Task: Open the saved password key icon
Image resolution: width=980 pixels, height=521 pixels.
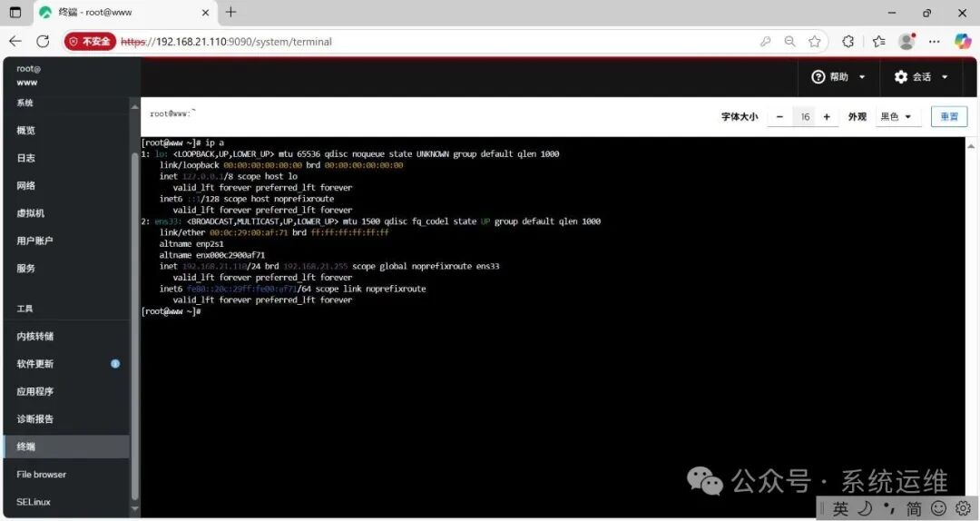Action: click(765, 41)
